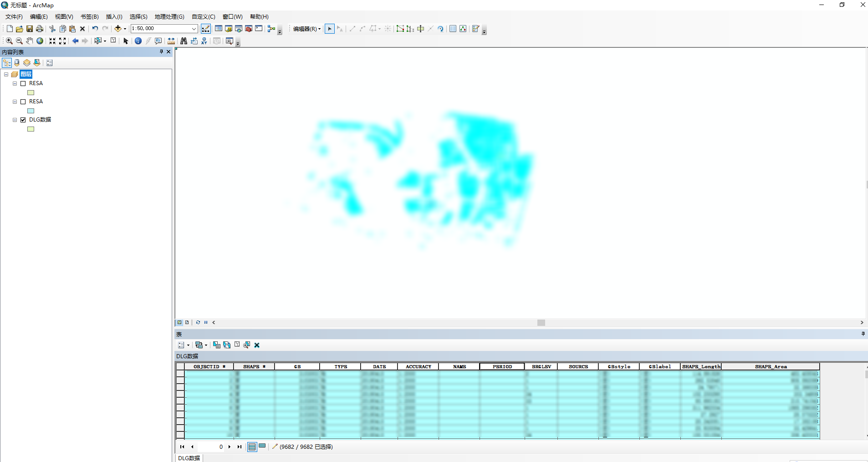This screenshot has width=868, height=462.
Task: Toggle visibility checkbox of second RESA layer
Action: tap(23, 102)
